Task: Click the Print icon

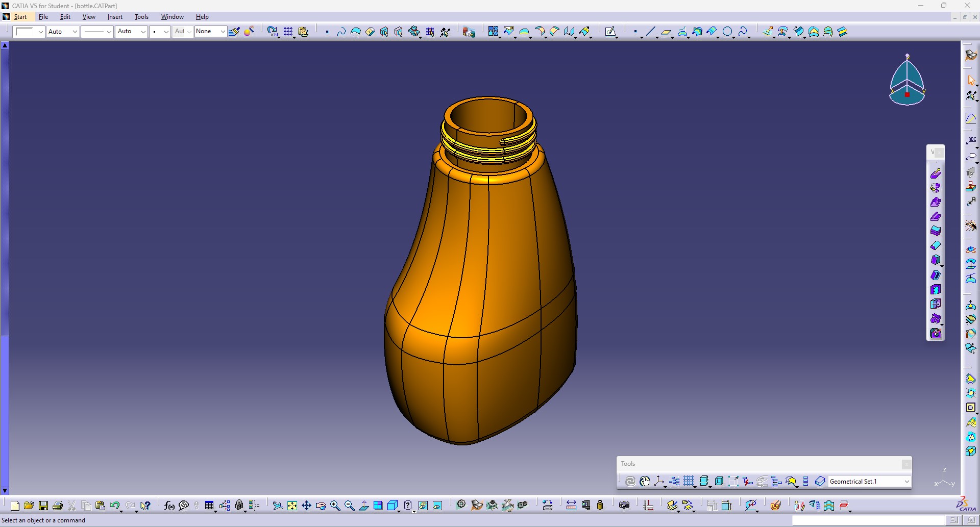Action: point(58,506)
